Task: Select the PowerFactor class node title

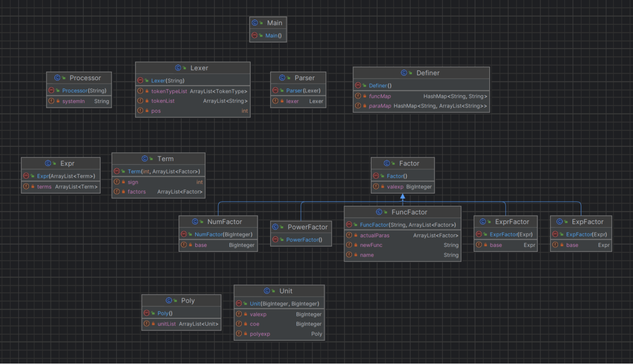Action: click(x=308, y=227)
